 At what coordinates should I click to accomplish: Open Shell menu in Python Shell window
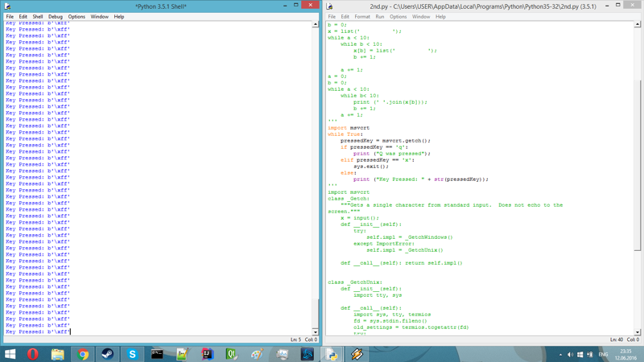[38, 17]
